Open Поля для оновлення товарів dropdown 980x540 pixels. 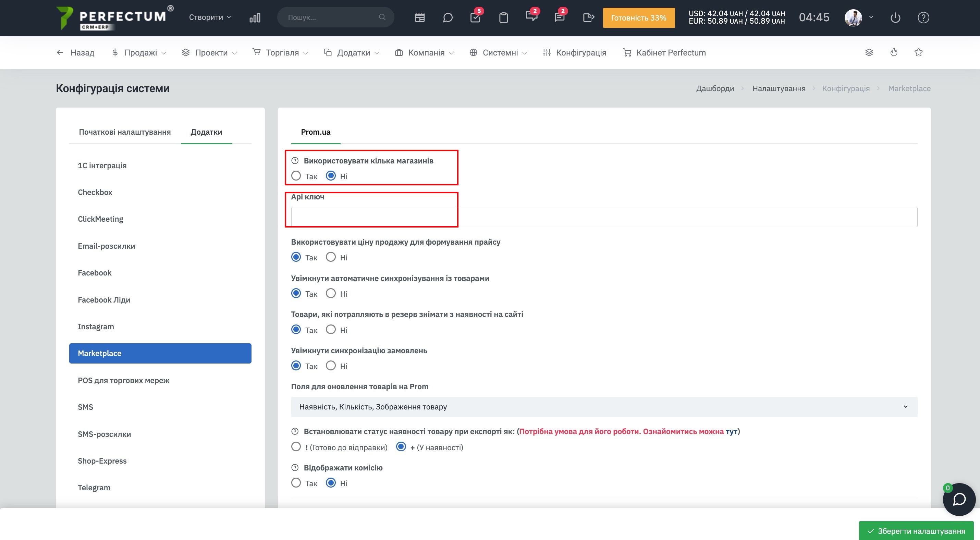pyautogui.click(x=604, y=407)
